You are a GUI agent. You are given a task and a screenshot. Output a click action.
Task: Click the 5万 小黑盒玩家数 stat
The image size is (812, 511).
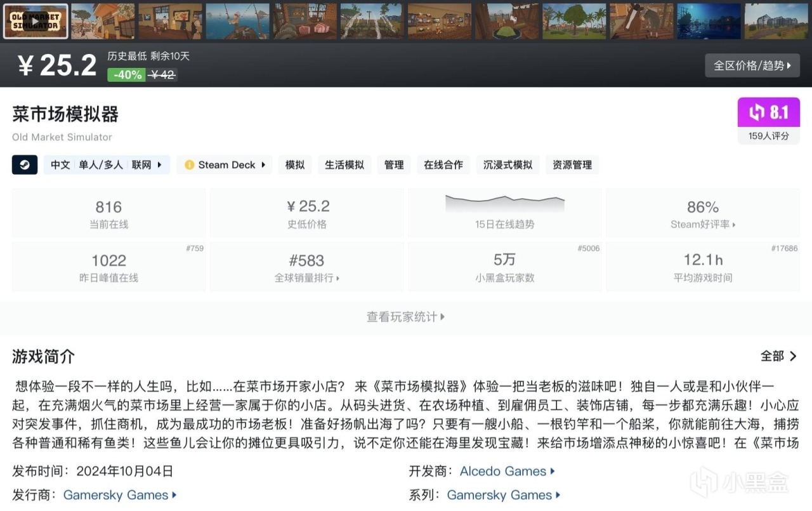pos(505,267)
